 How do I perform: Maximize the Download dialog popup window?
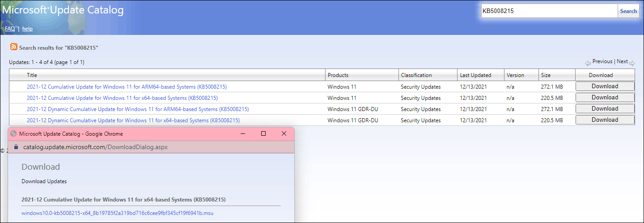pyautogui.click(x=263, y=133)
